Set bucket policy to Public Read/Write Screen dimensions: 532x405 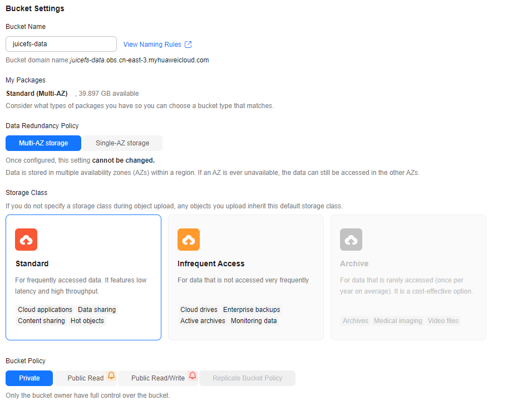point(158,378)
